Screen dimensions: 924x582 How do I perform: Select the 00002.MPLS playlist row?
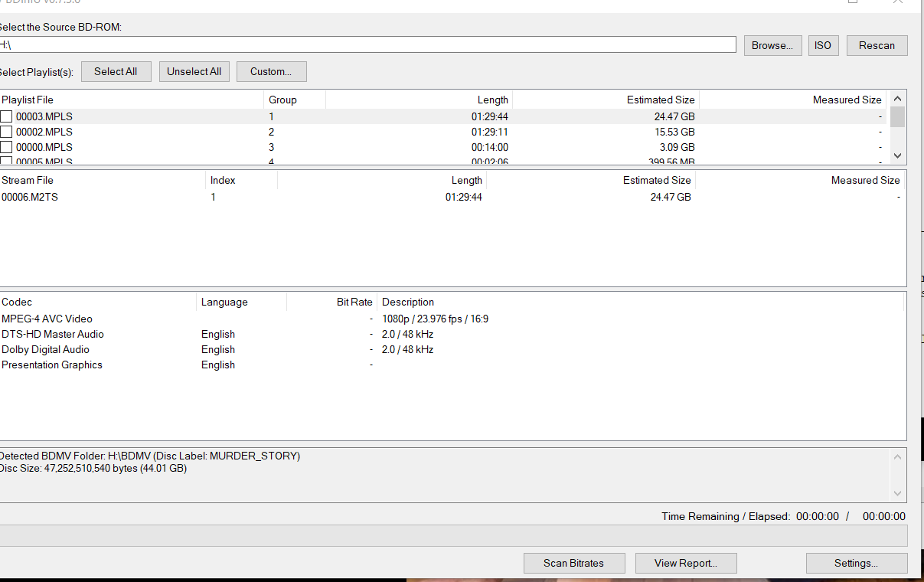[x=443, y=132]
